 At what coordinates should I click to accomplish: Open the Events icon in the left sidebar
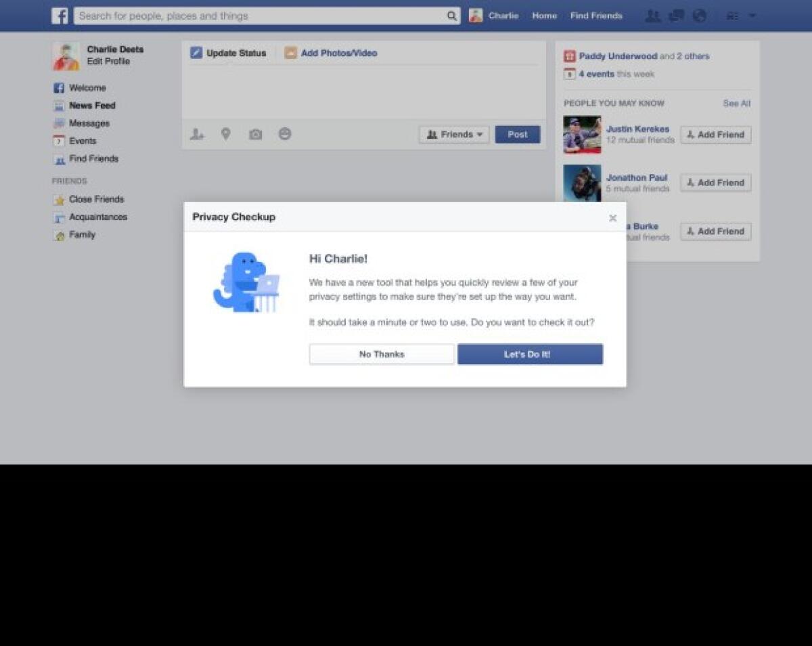click(60, 141)
